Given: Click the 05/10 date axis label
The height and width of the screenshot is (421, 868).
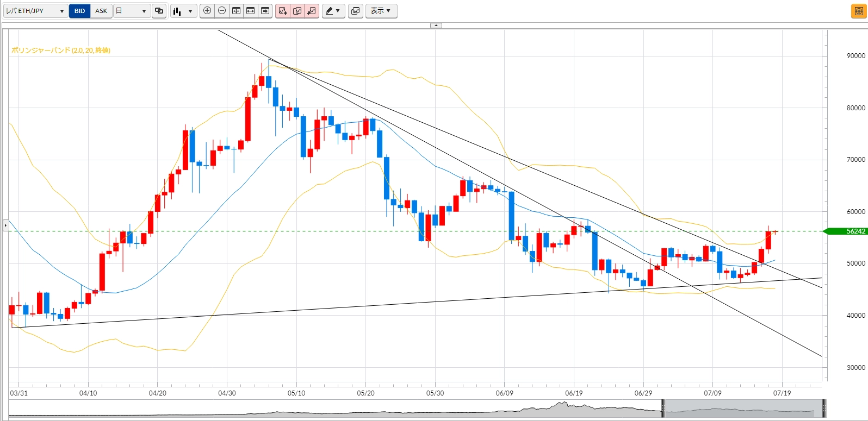Looking at the screenshot, I should [296, 393].
